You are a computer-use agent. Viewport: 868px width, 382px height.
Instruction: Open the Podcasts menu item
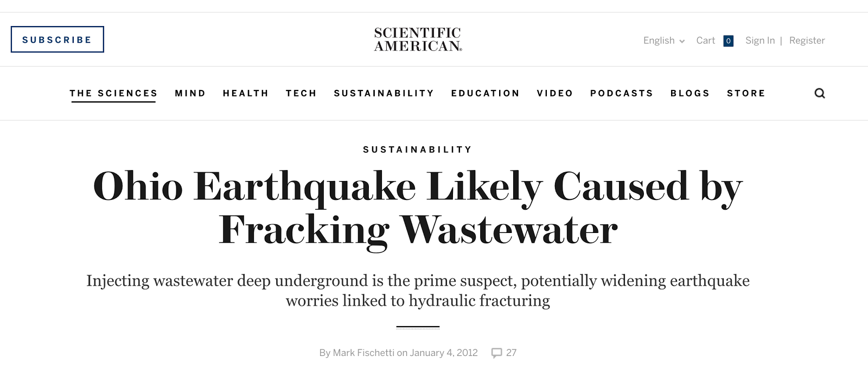click(622, 93)
